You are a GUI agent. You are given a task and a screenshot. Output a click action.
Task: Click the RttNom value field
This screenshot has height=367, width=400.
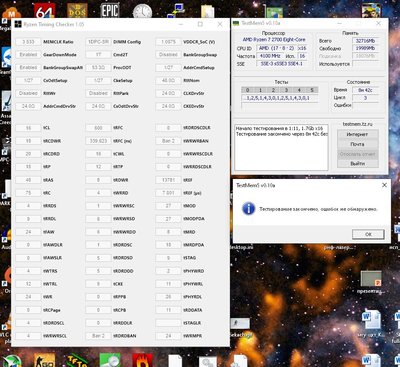point(168,80)
